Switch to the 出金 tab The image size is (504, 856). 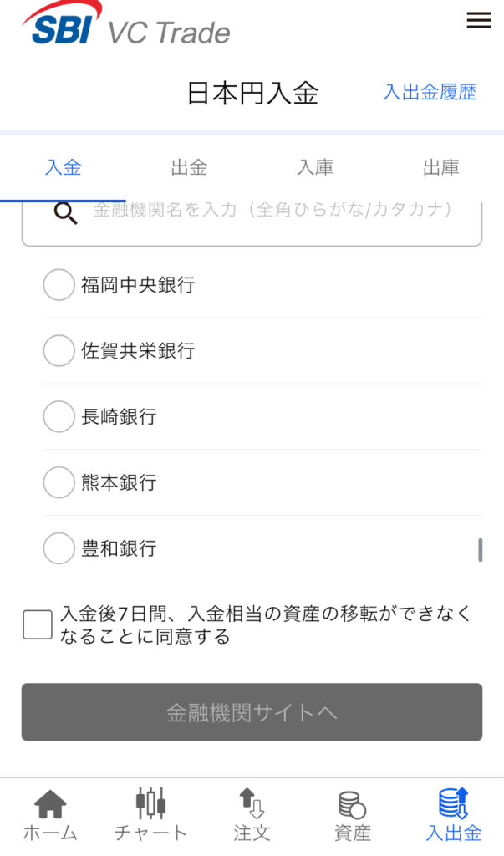189,167
